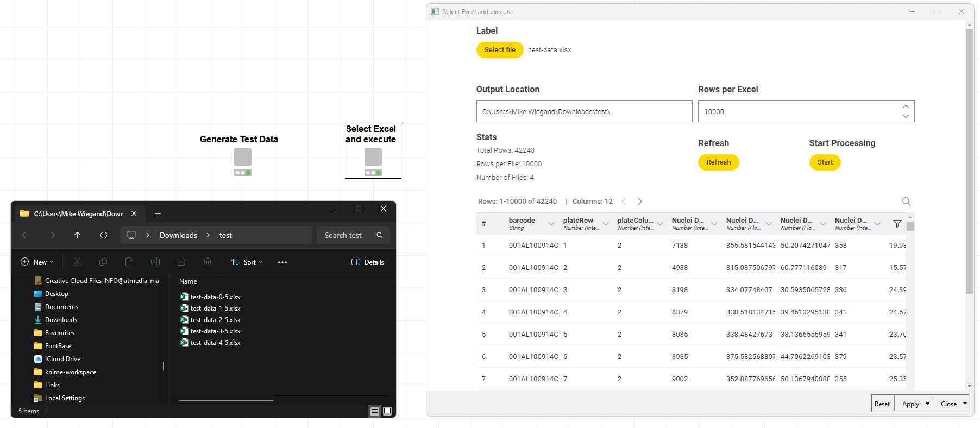Open knime-workspace folder in navigation pane
This screenshot has height=428, width=980.
pos(70,372)
